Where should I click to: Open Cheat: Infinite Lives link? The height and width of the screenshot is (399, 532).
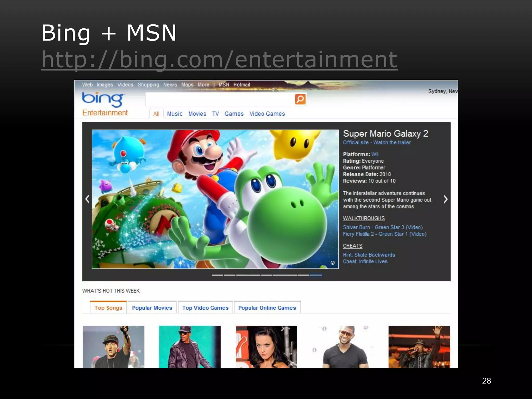click(x=365, y=262)
